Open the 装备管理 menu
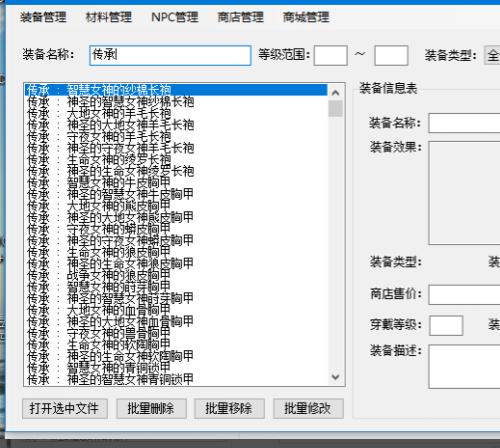This screenshot has height=448, width=500. (x=43, y=17)
